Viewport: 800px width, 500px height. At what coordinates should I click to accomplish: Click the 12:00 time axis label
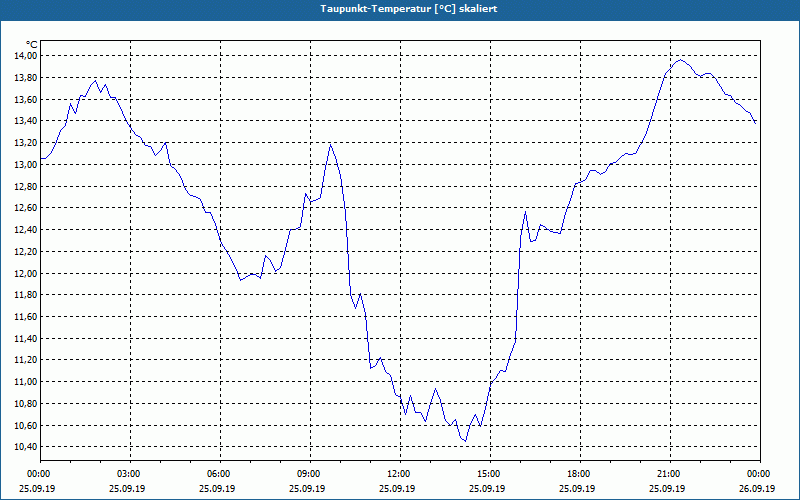pyautogui.click(x=401, y=474)
